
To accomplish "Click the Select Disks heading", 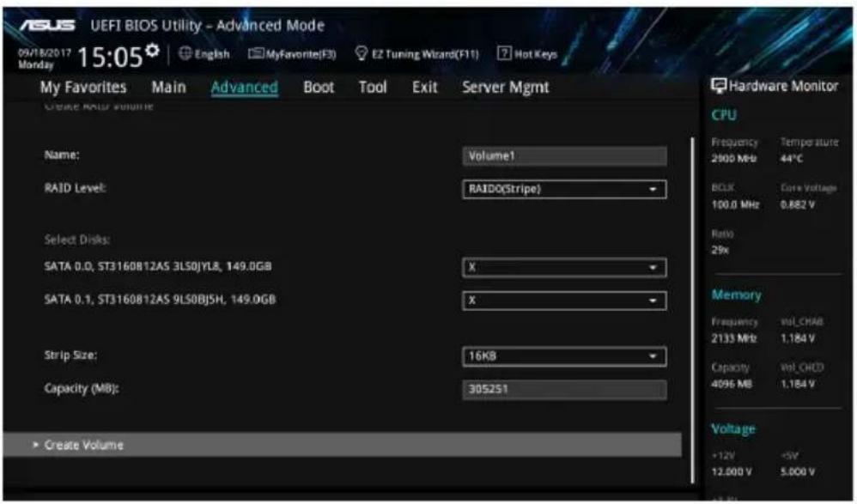I will pos(77,240).
